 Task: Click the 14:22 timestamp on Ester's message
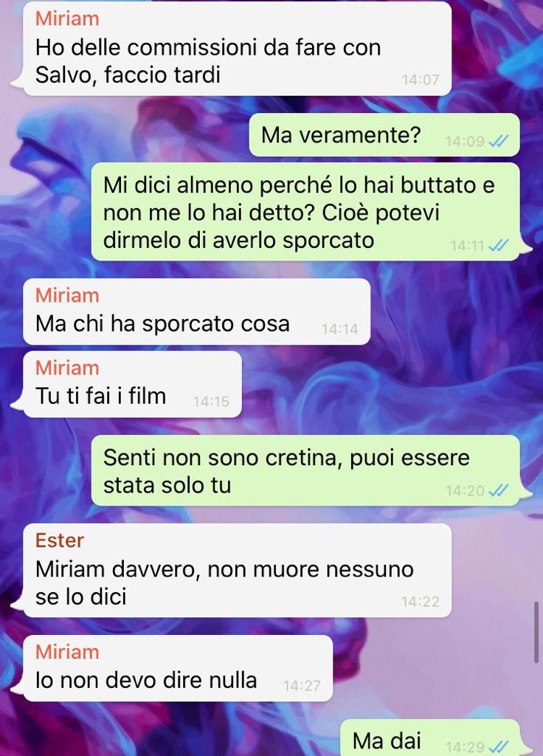tap(421, 601)
